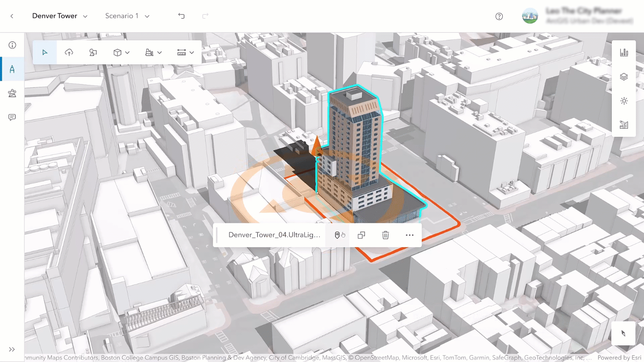Switch to the design tab in sidebar
The image size is (644, 362).
12,69
